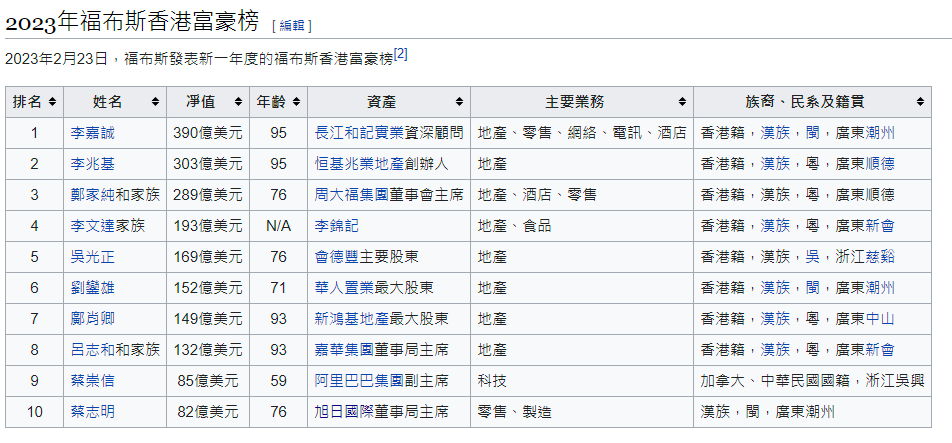Open 呂志和 article link

(x=92, y=350)
